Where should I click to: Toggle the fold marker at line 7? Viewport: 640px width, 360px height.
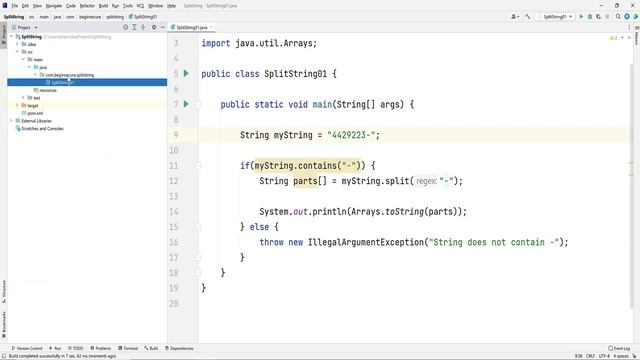click(x=198, y=104)
